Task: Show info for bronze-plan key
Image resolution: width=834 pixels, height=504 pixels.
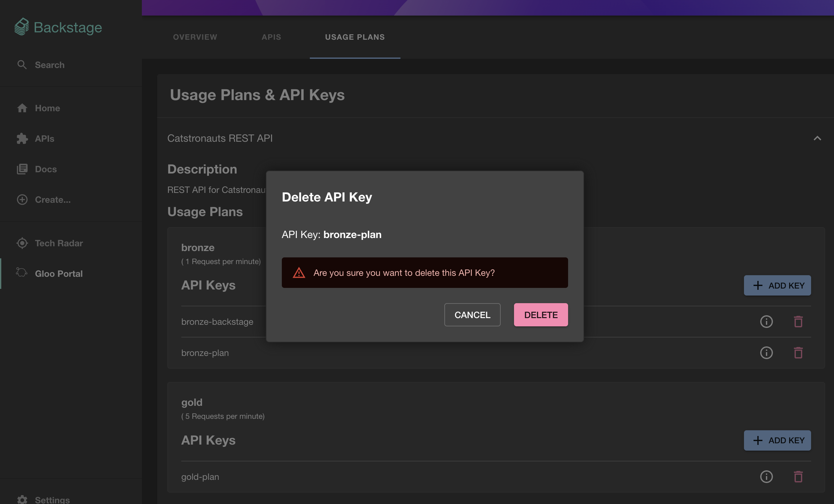Action: [766, 353]
